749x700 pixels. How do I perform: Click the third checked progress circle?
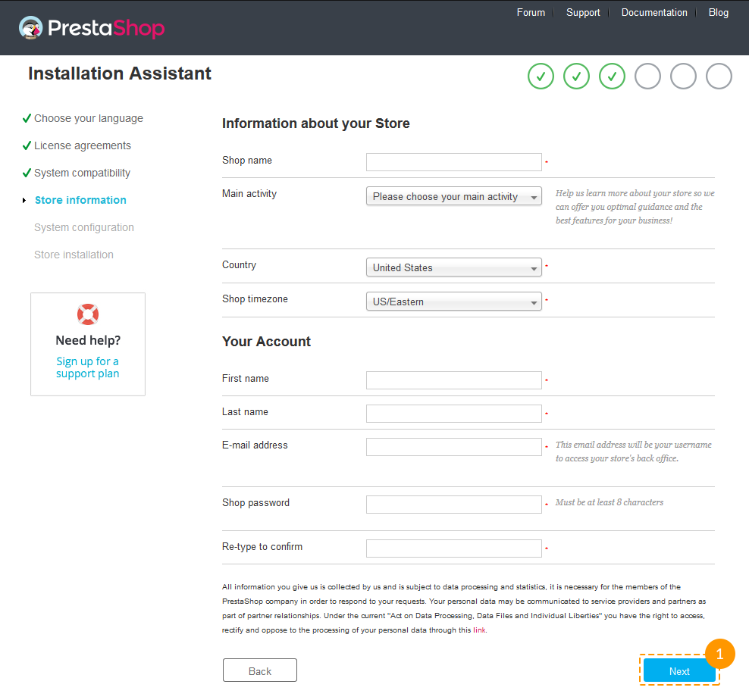click(x=612, y=76)
